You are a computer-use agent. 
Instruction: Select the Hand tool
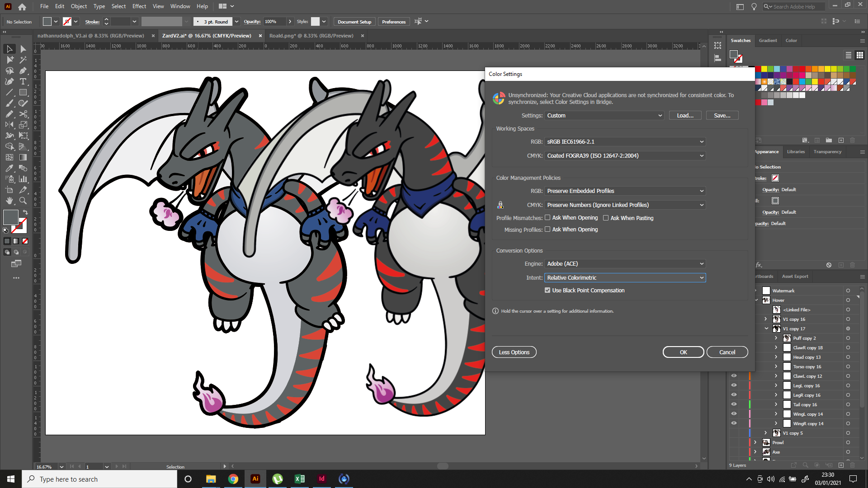(x=9, y=201)
